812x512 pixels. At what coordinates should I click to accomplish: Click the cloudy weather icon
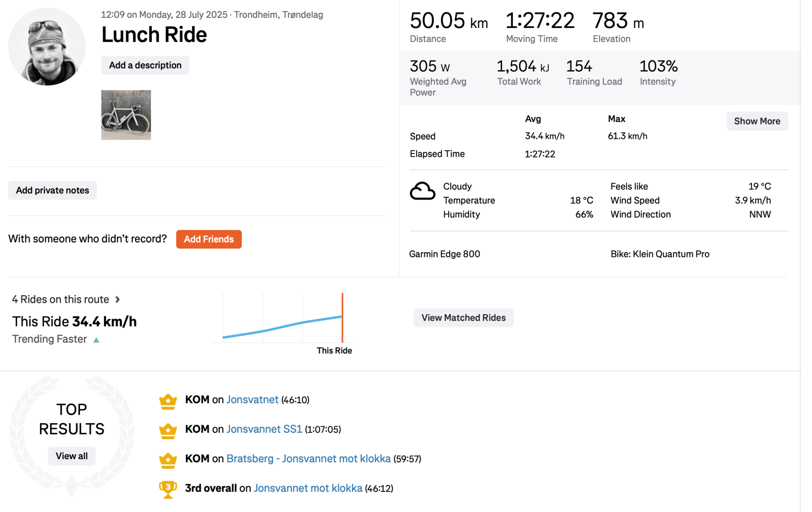tap(422, 192)
